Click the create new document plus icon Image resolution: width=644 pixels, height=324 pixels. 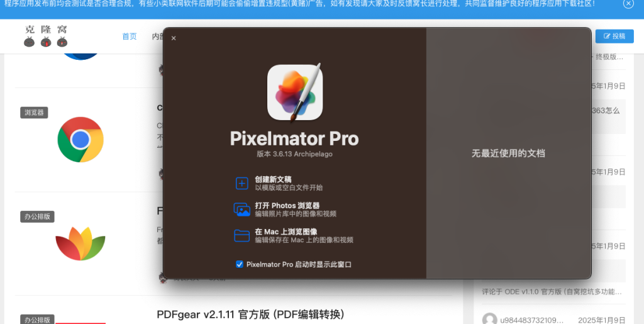click(242, 183)
